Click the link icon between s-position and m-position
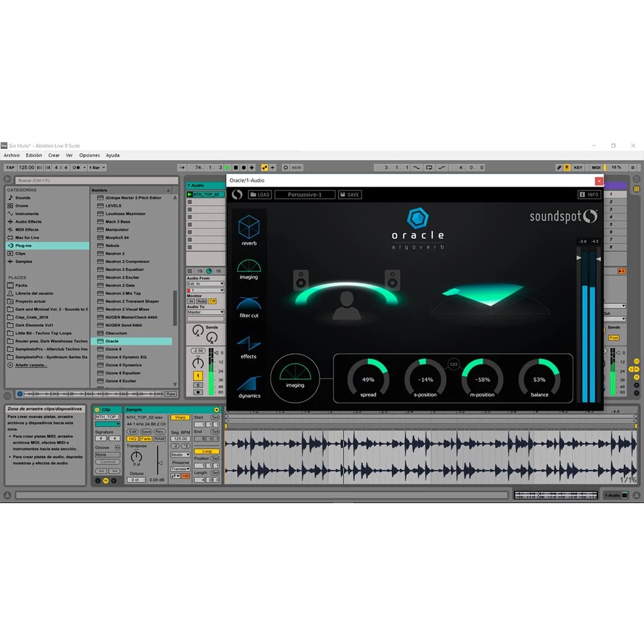 pyautogui.click(x=453, y=364)
